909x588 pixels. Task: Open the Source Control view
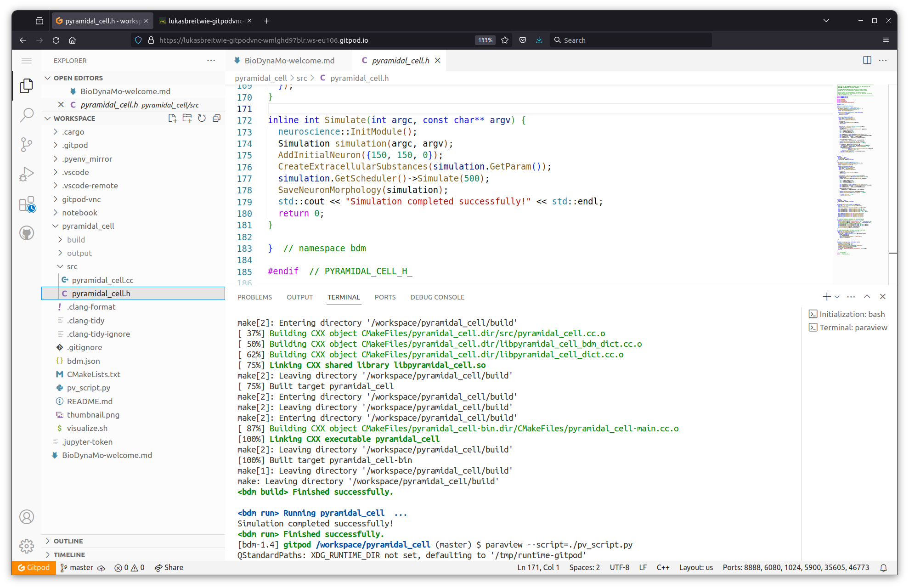pos(27,144)
